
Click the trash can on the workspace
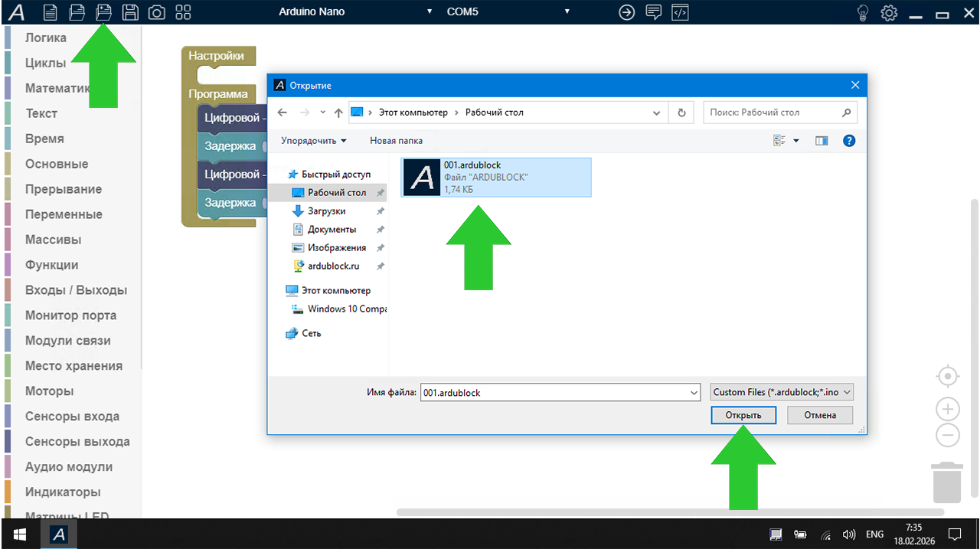(x=947, y=482)
